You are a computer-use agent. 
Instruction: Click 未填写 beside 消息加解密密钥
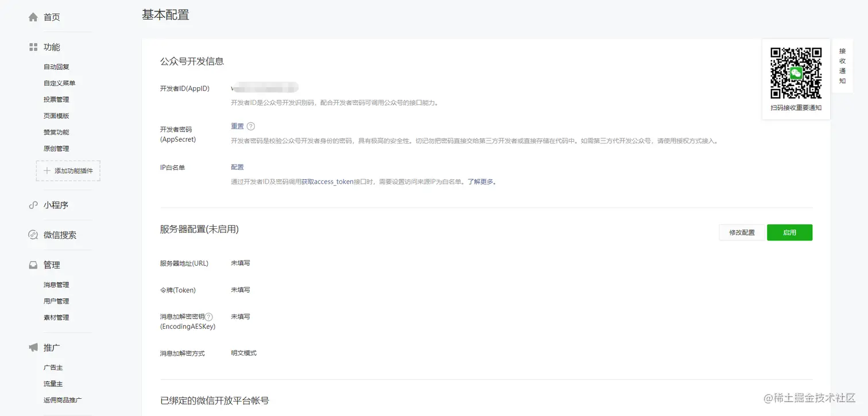pyautogui.click(x=241, y=317)
